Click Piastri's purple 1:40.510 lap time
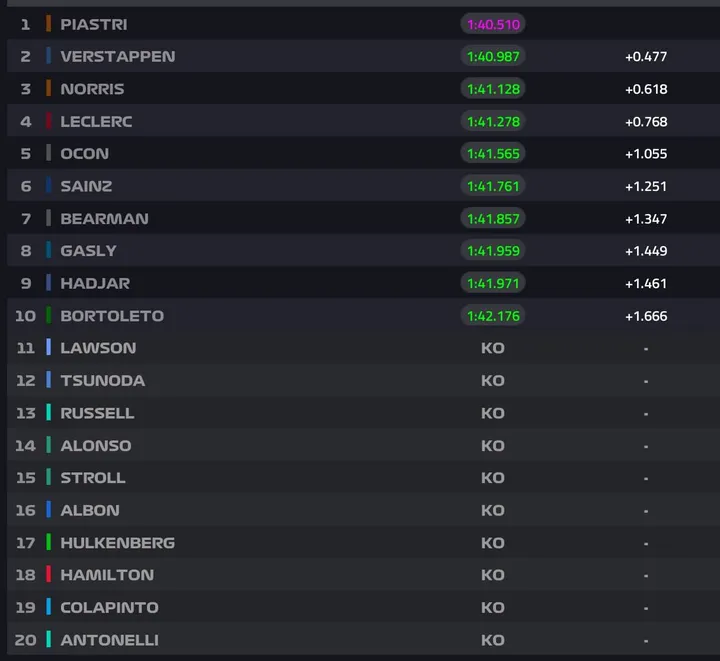 (493, 24)
